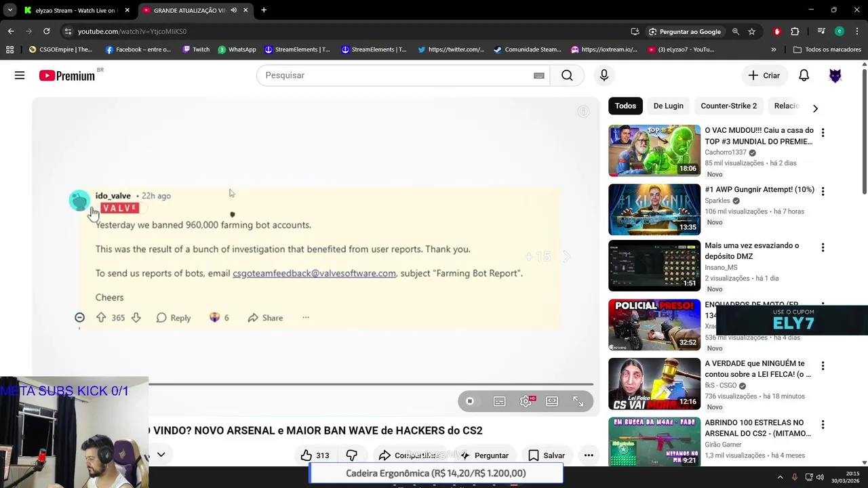Screen dimensions: 868x488
Task: Click the Perguntar ask button
Action: (484, 455)
